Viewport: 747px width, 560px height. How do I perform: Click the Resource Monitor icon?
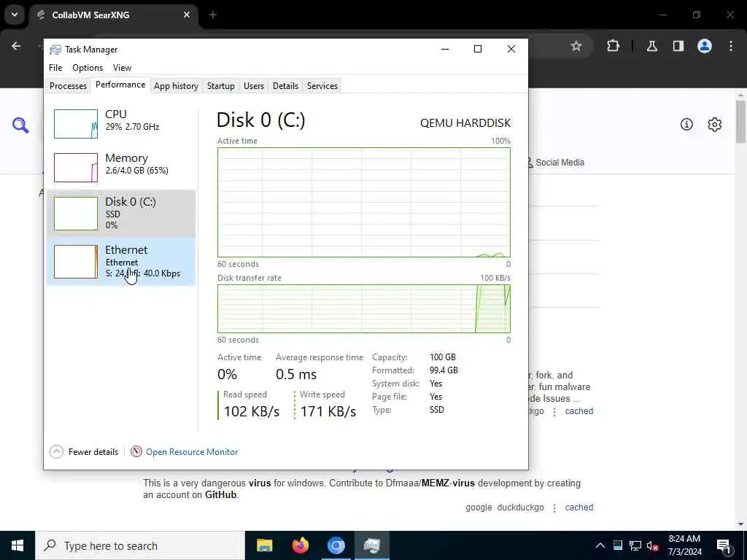coord(136,451)
